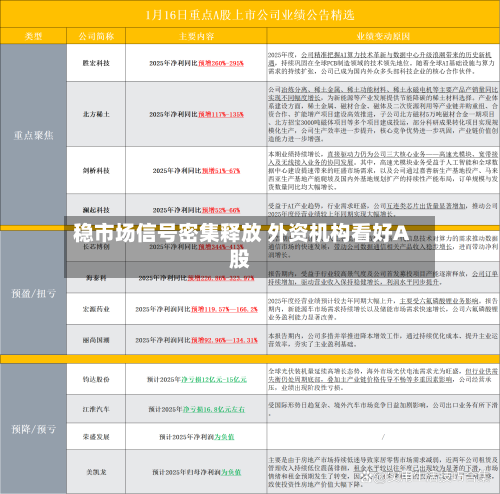Click company name 美凯龙
The image size is (500, 494).
point(96,472)
